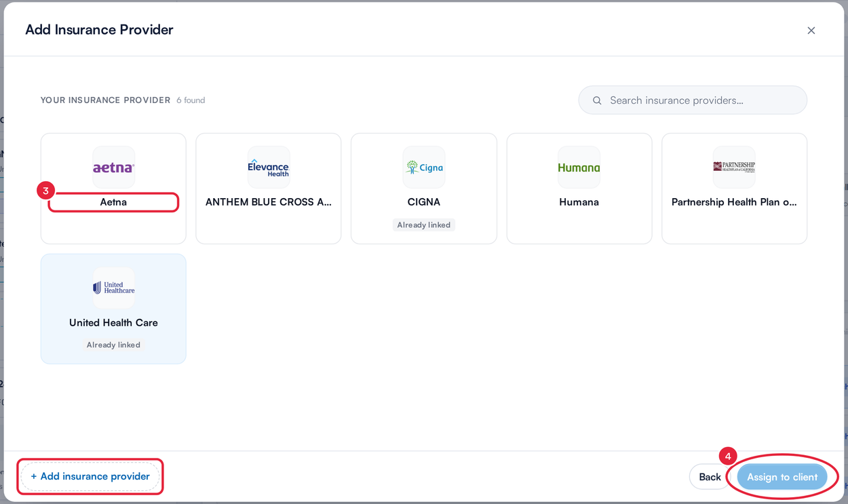Click the United Healthcare logo icon
The width and height of the screenshot is (848, 504).
[x=113, y=288]
